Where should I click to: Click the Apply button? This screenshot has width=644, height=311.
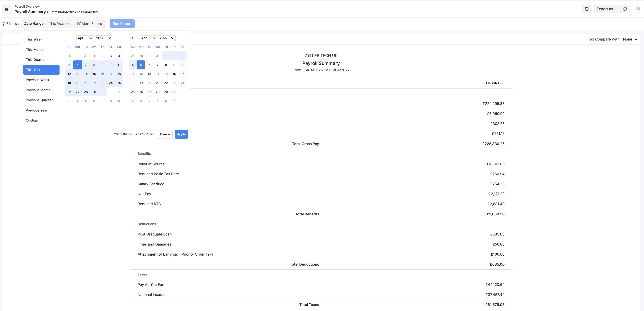click(181, 134)
